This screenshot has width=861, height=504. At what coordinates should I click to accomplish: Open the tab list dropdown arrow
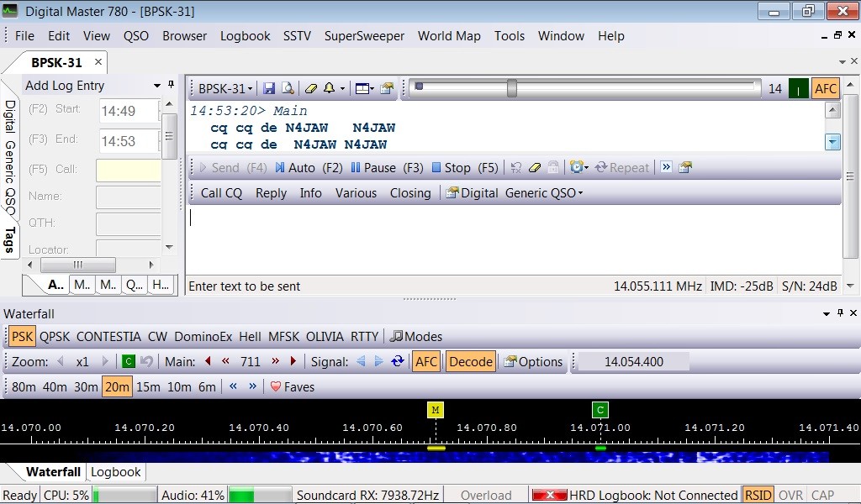pyautogui.click(x=843, y=62)
